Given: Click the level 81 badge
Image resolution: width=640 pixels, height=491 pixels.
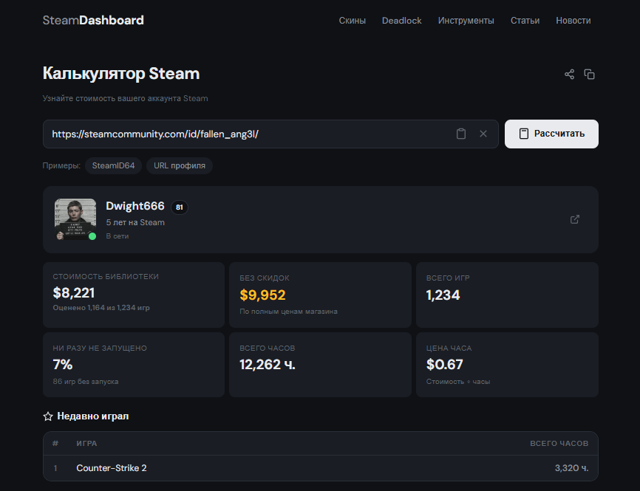Looking at the screenshot, I should pyautogui.click(x=179, y=207).
